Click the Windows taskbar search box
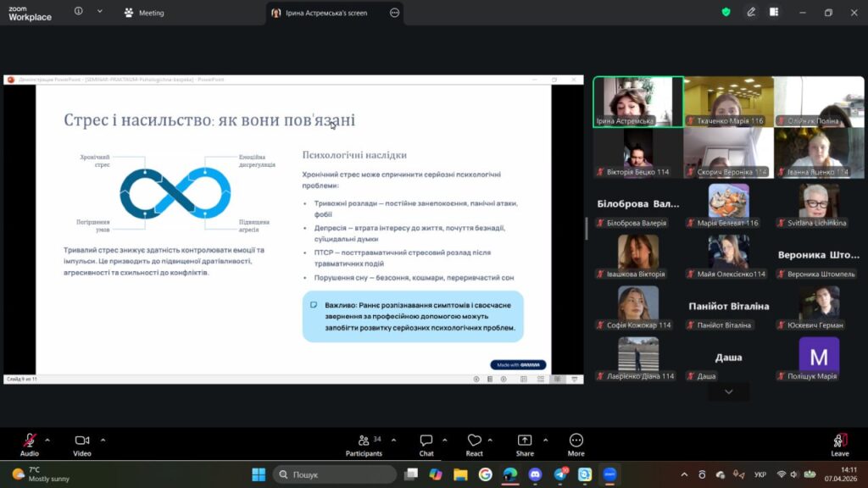Viewport: 868px width, 488px height. point(335,474)
